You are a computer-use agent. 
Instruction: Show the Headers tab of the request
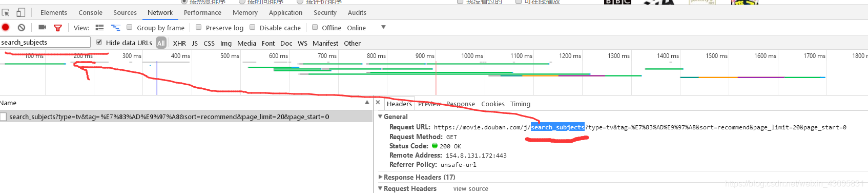coord(399,104)
